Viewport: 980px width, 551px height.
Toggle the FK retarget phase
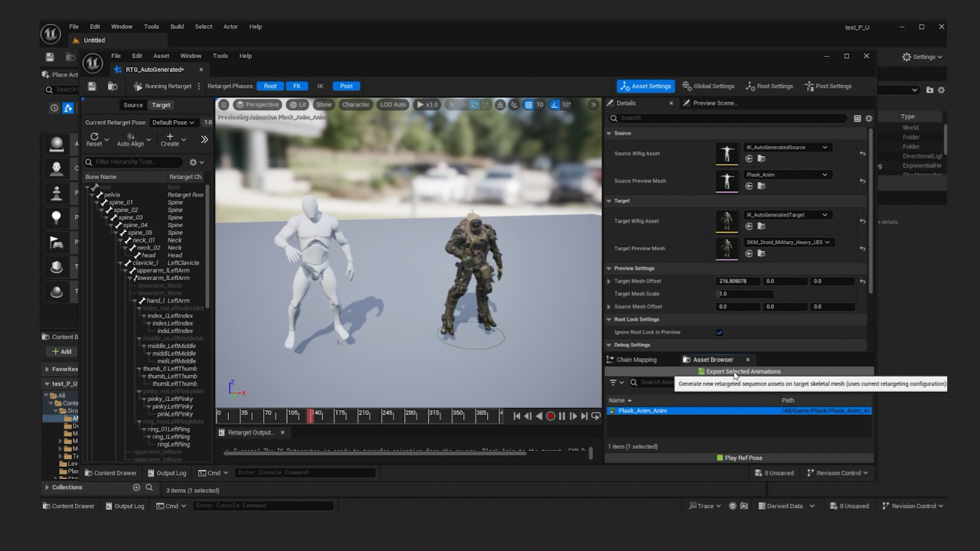click(x=297, y=86)
